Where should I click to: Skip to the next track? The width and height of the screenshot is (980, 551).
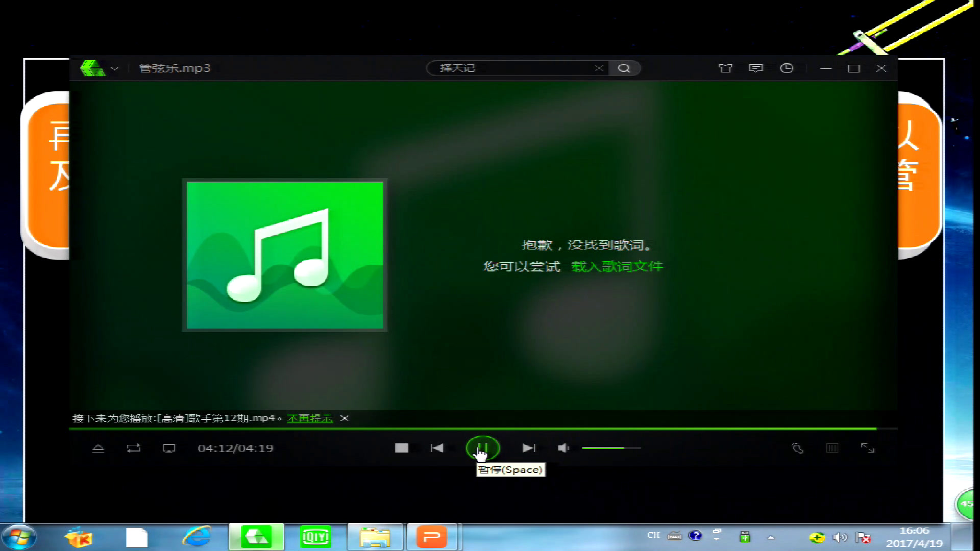[x=529, y=448]
